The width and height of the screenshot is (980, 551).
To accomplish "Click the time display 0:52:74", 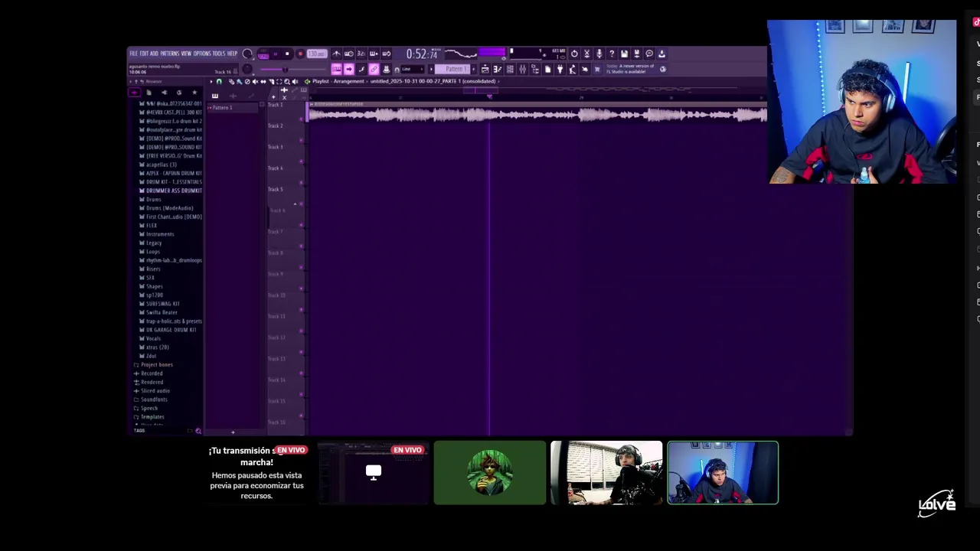I will point(423,54).
